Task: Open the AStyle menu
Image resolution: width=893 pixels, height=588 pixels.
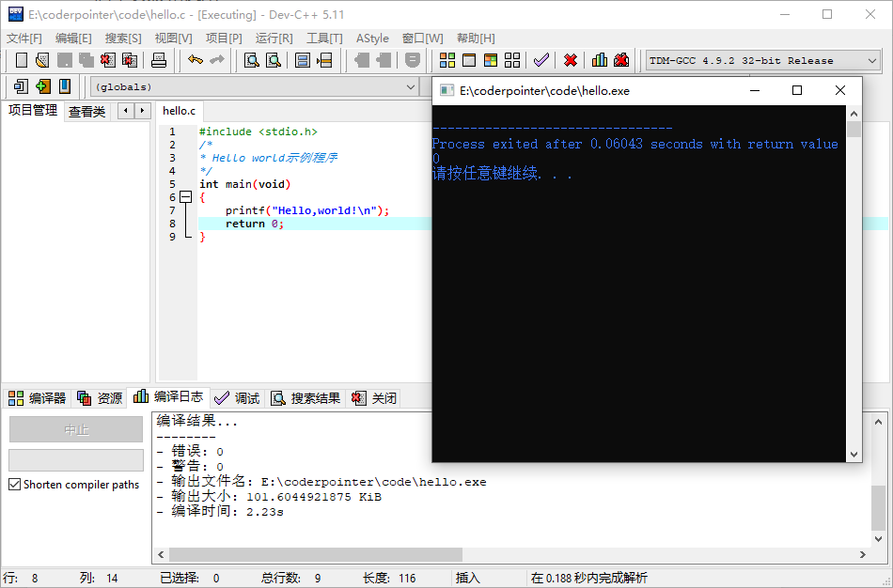Action: pos(372,39)
